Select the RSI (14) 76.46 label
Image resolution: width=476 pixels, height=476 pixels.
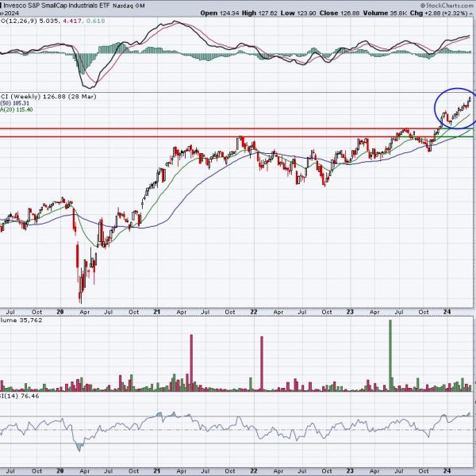tap(19, 396)
